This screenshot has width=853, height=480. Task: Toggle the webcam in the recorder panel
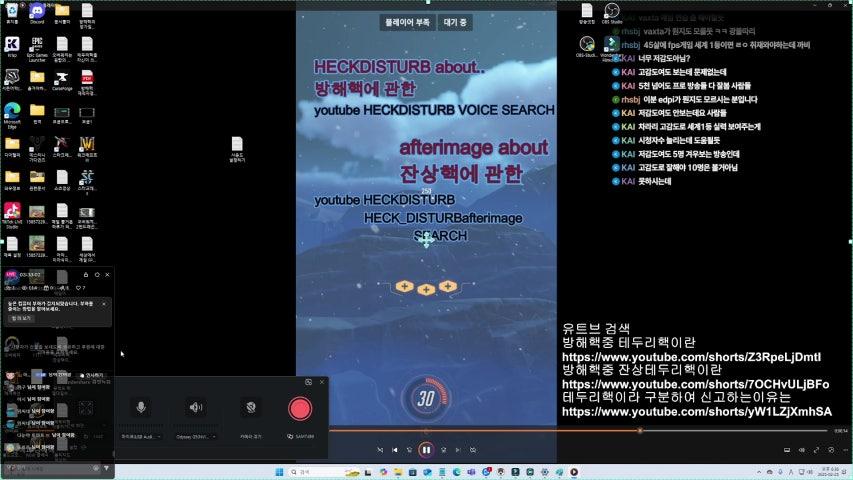coord(251,407)
